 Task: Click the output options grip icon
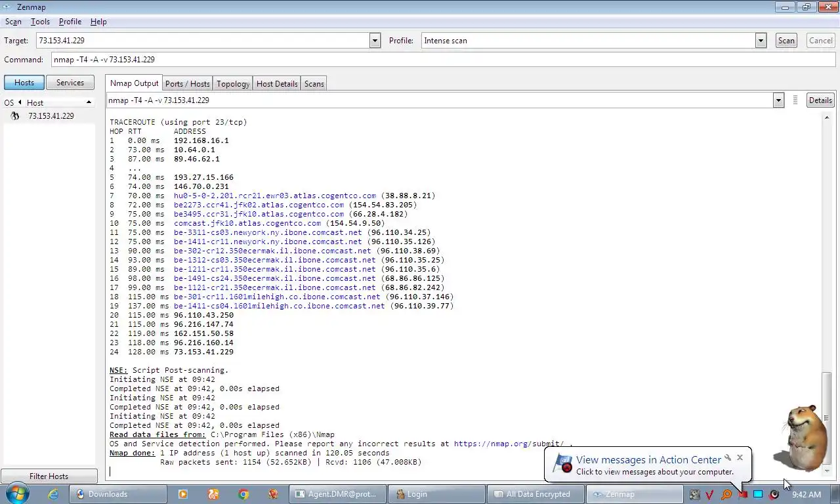[x=795, y=100]
